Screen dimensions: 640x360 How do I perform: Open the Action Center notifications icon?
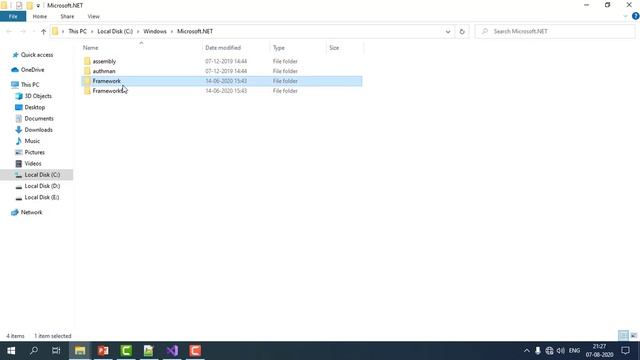625,351
